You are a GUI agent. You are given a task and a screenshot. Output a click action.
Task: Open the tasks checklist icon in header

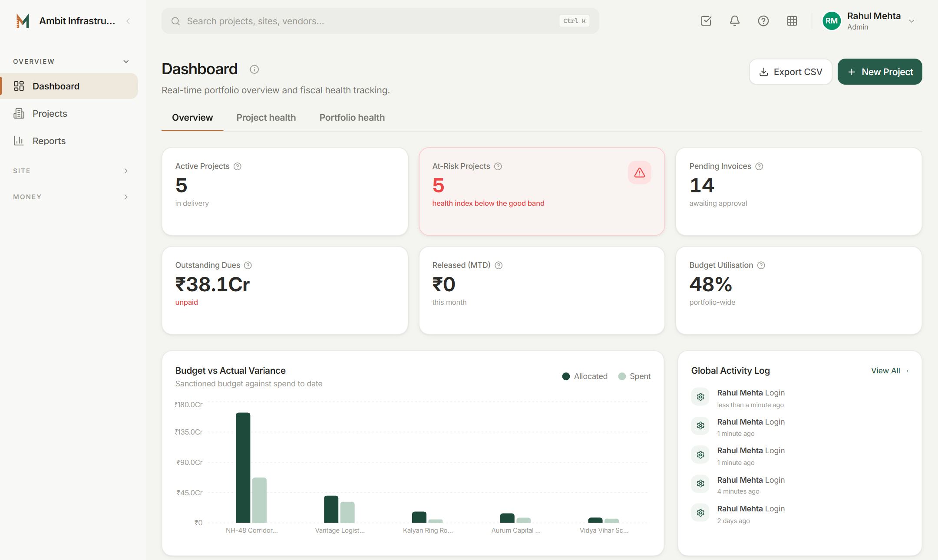(x=706, y=21)
